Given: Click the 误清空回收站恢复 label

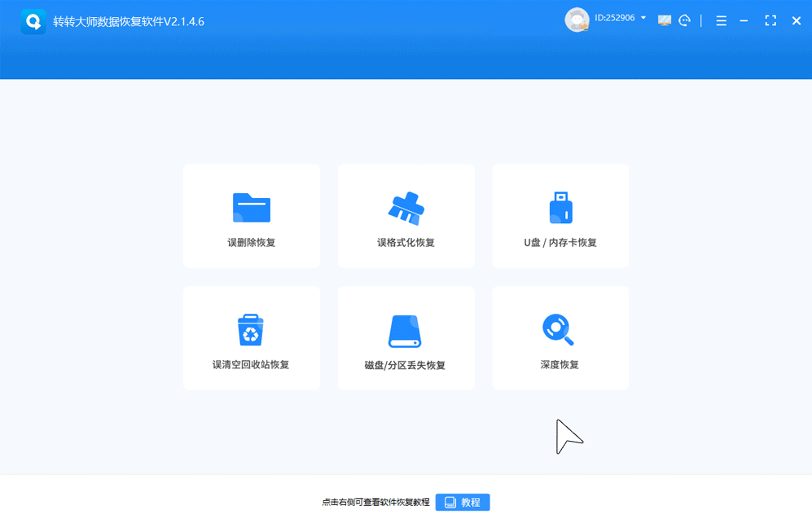Looking at the screenshot, I should pos(251,365).
